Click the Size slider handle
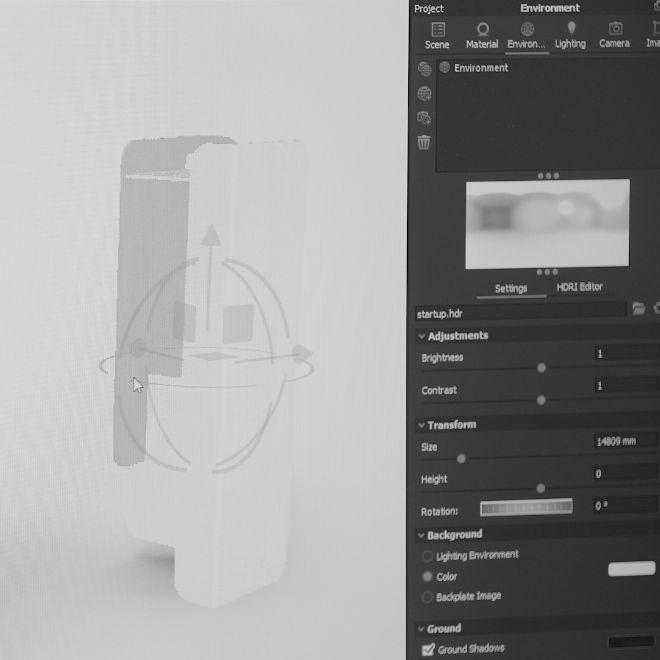This screenshot has height=660, width=660. 461,458
